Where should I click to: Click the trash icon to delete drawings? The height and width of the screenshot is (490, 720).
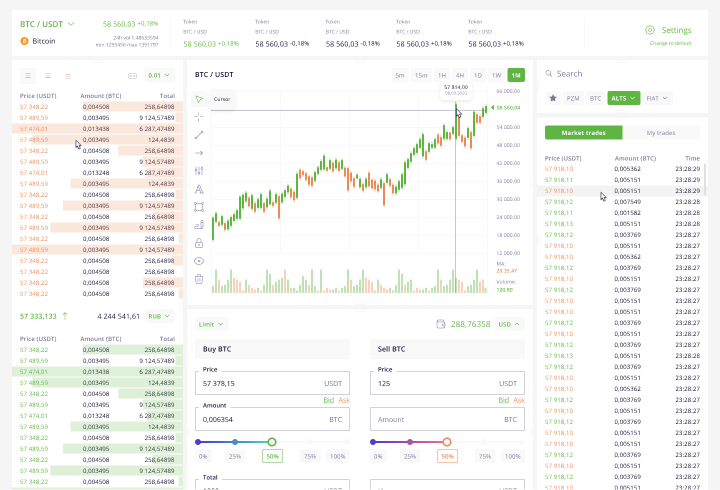tap(199, 279)
